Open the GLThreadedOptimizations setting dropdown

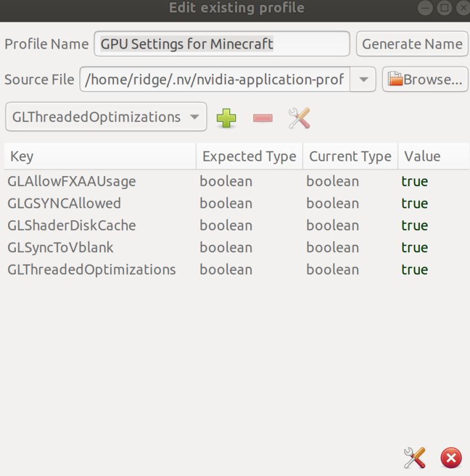coord(106,117)
